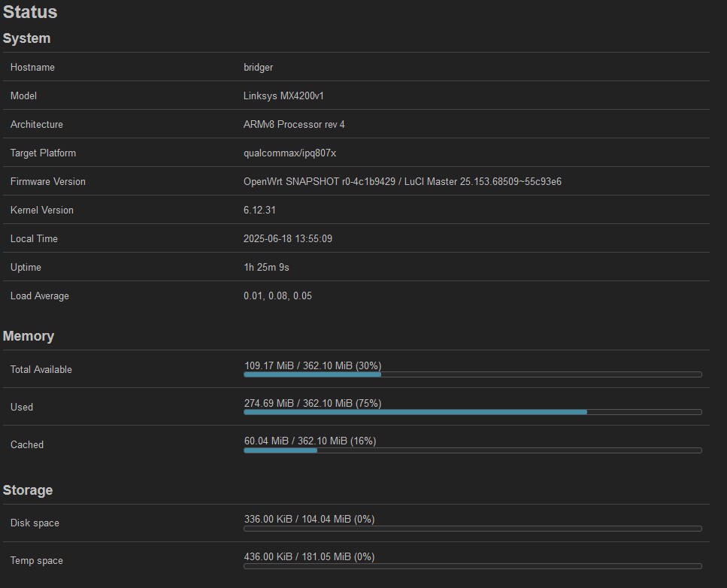This screenshot has width=727, height=588.
Task: Click the Memory section heading
Action: coord(29,336)
